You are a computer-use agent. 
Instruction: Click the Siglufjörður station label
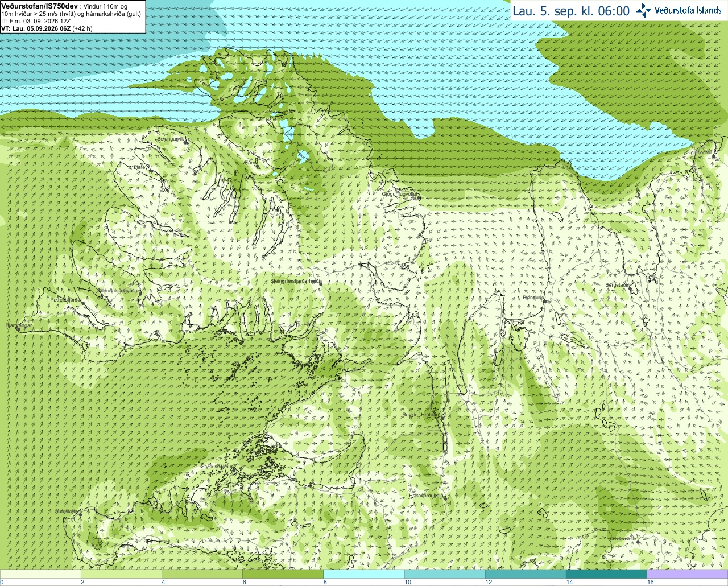point(699,152)
